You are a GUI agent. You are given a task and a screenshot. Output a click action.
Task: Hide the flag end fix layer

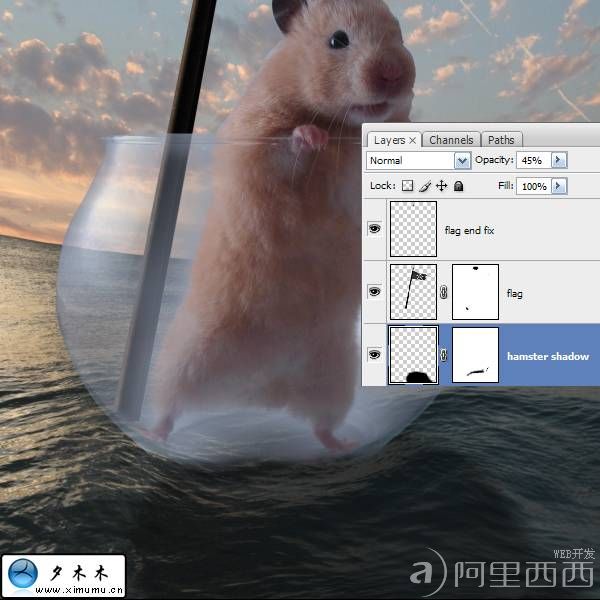point(374,229)
